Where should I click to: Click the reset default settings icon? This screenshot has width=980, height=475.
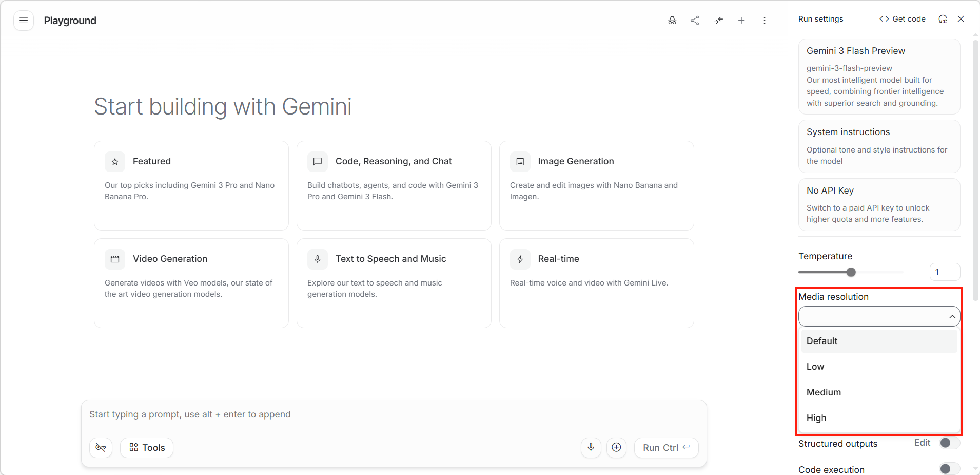pos(943,19)
